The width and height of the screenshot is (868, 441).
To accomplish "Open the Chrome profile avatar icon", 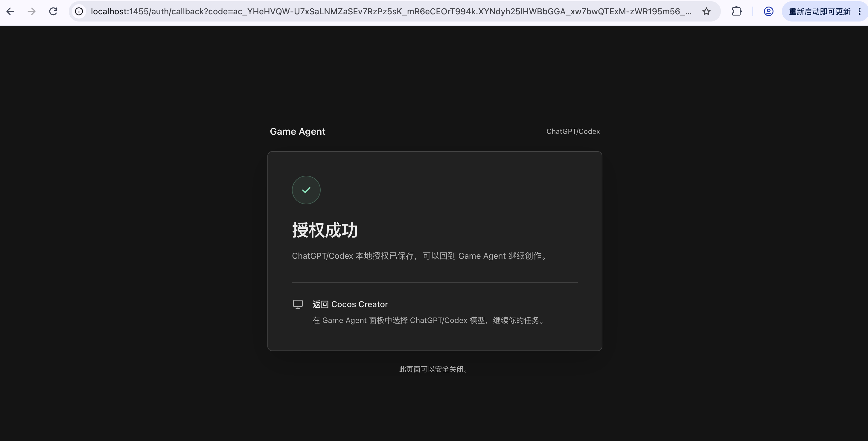I will click(768, 11).
